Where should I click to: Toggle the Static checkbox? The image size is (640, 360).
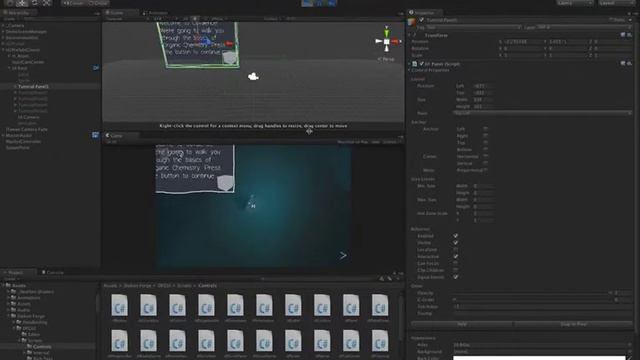611,20
